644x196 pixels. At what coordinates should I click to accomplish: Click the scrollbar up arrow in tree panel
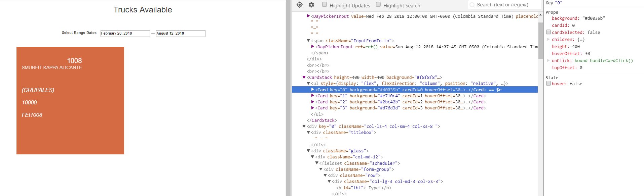click(540, 15)
